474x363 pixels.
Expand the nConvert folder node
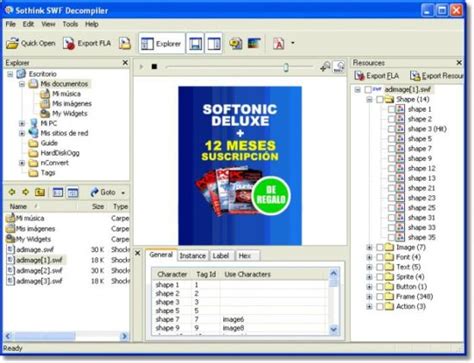[22, 163]
